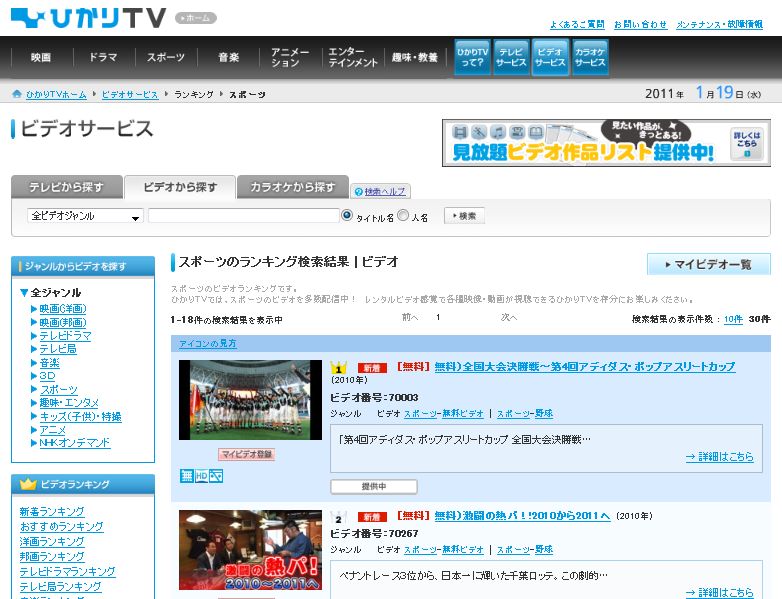Click the rank 2 icon
The width and height of the screenshot is (782, 599).
click(x=338, y=517)
